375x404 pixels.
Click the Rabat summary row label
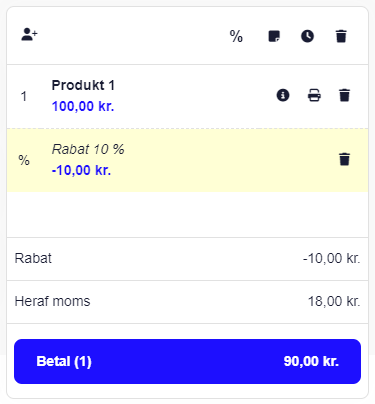33,258
